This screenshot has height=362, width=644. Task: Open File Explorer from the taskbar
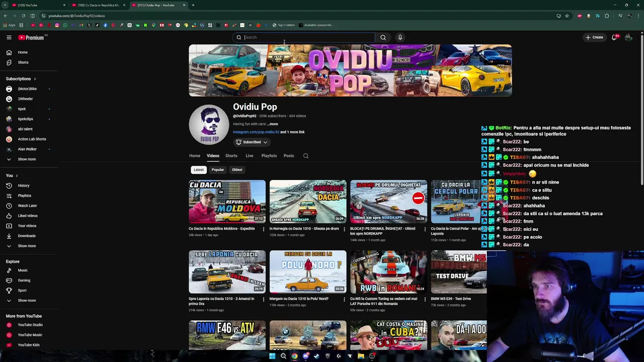coord(361,356)
